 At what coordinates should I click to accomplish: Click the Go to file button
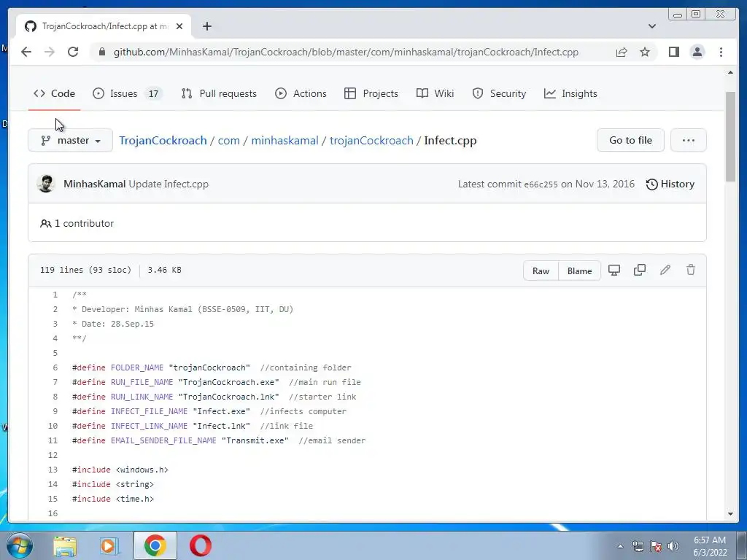point(630,141)
